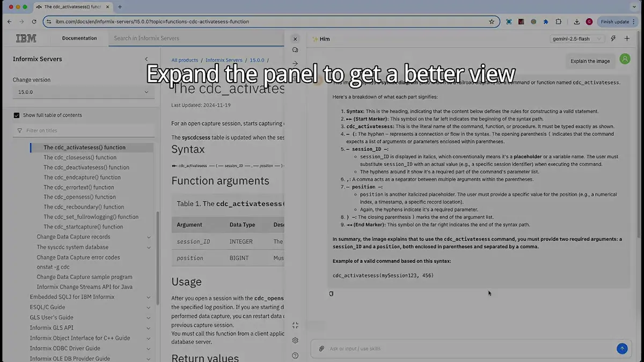Open onstat -g cdc entry
This screenshot has height=362, width=644.
coord(53,267)
